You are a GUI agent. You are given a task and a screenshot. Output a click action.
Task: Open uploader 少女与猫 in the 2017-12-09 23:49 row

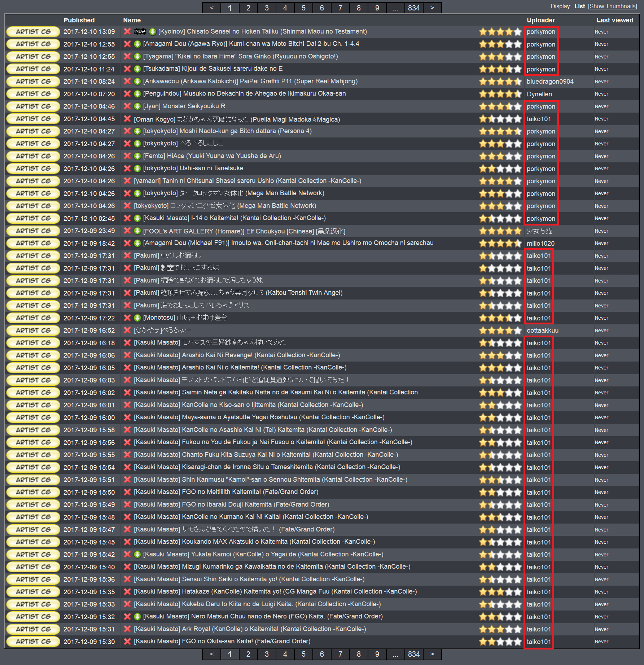tap(539, 231)
